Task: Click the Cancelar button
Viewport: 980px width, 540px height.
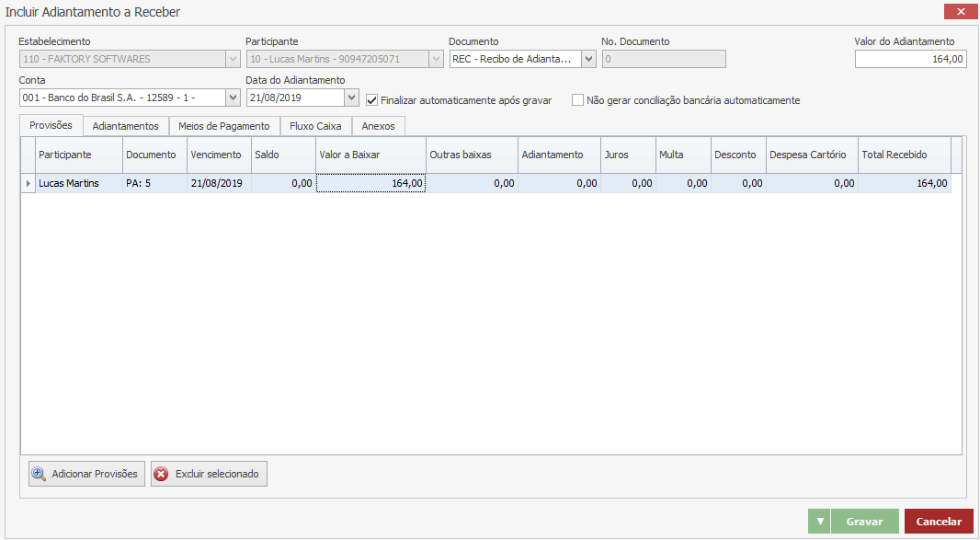Action: pyautogui.click(x=939, y=522)
